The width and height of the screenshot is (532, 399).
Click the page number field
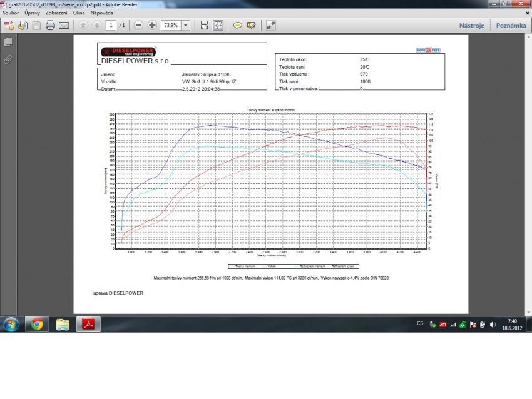tap(111, 25)
